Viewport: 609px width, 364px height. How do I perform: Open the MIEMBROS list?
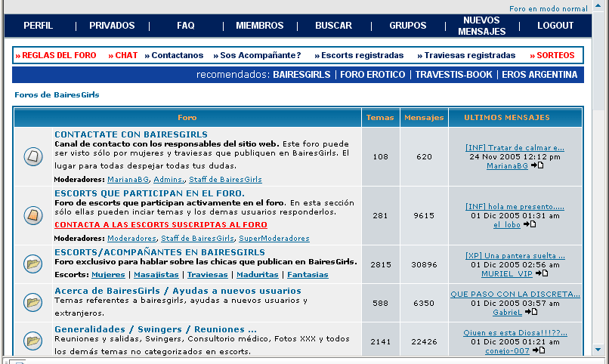pyautogui.click(x=260, y=26)
